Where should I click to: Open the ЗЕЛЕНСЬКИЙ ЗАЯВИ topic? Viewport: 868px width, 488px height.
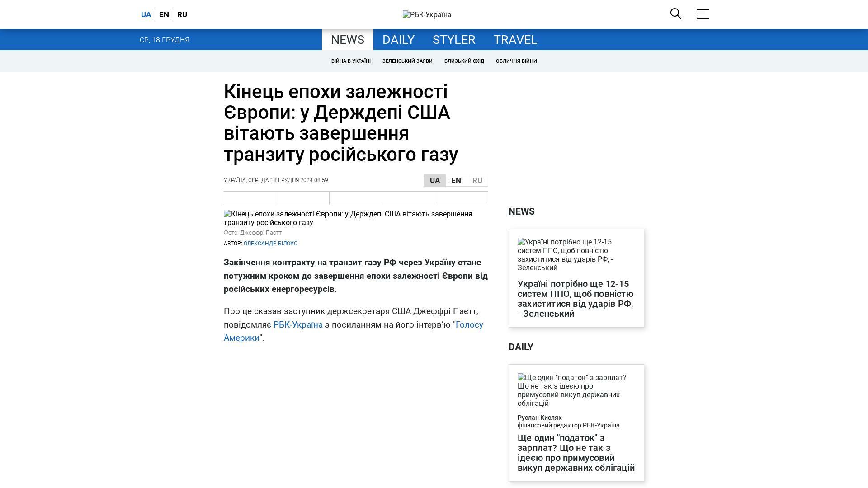coord(407,61)
